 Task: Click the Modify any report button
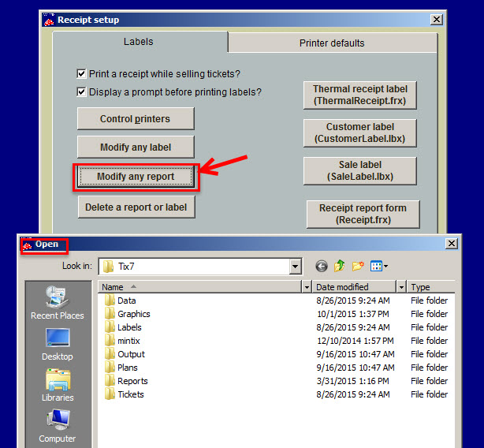pyautogui.click(x=136, y=177)
